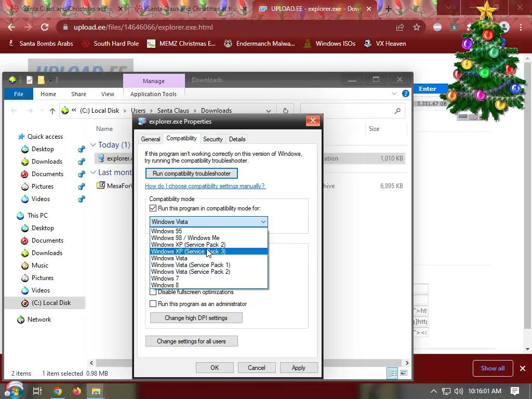Open VX Heaven bookmark
The image size is (532, 399).
385,44
